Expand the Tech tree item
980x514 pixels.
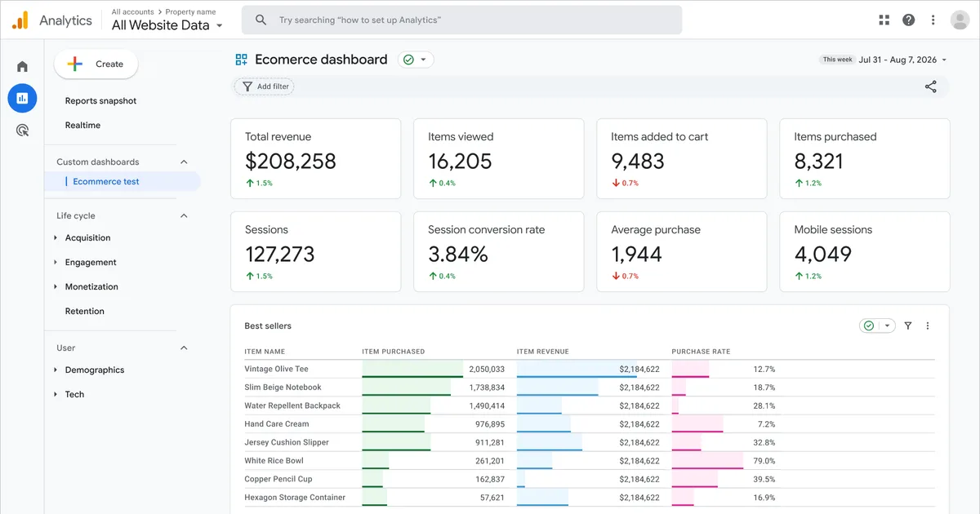click(x=56, y=394)
